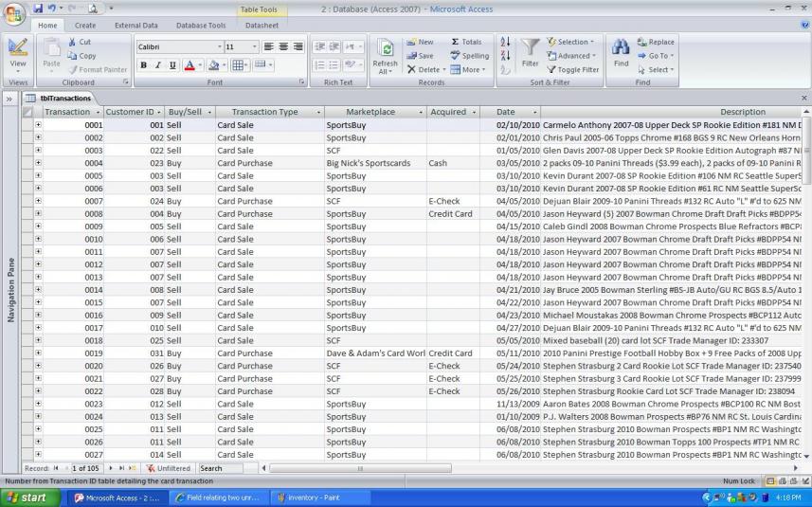Click the horizontal scrollbar thumb

(360, 468)
